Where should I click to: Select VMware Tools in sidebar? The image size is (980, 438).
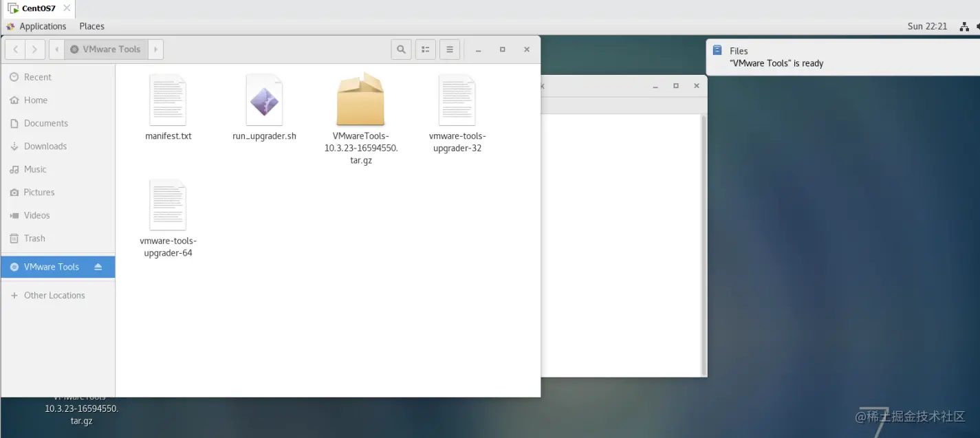tap(58, 267)
